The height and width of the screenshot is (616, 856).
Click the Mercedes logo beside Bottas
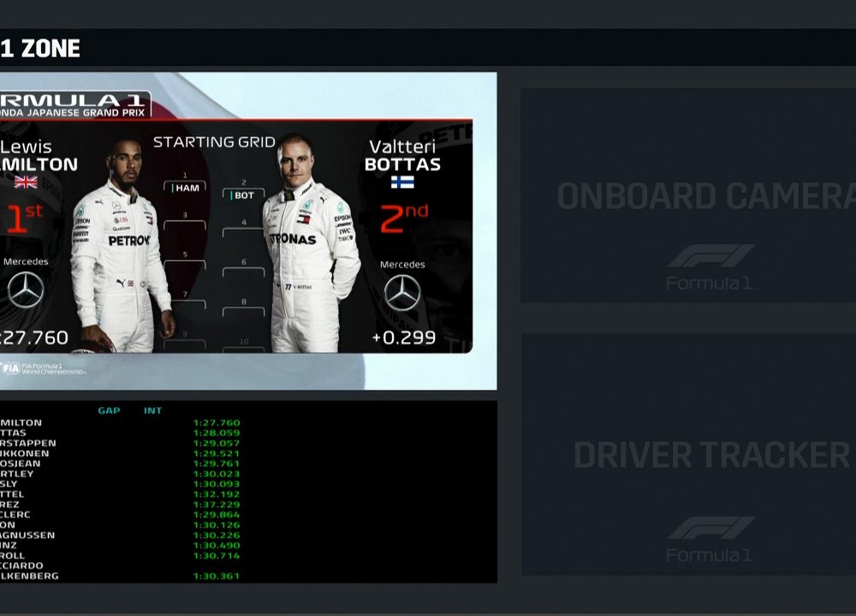[402, 293]
